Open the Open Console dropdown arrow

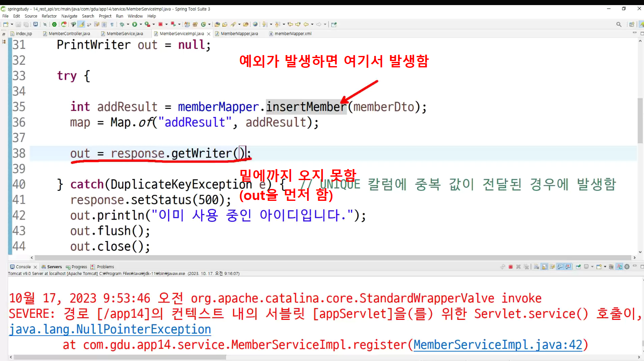pyautogui.click(x=605, y=267)
